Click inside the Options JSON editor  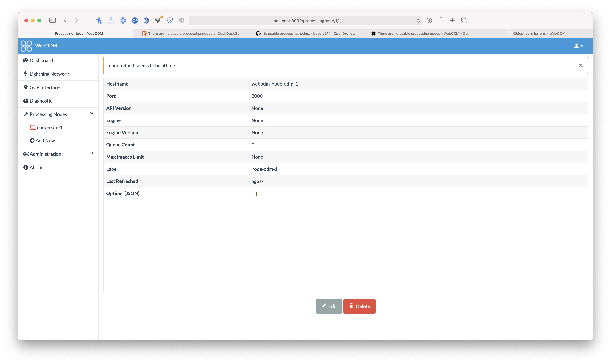(418, 238)
